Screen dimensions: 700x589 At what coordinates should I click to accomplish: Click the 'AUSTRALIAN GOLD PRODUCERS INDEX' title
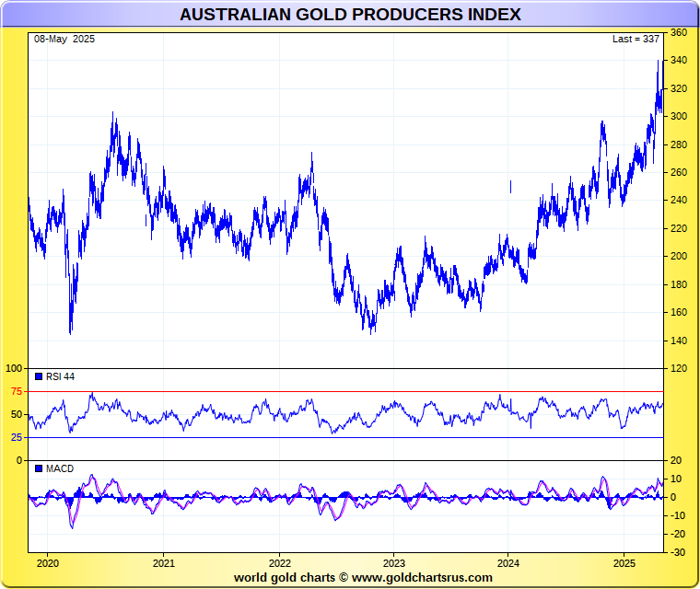[x=350, y=15]
